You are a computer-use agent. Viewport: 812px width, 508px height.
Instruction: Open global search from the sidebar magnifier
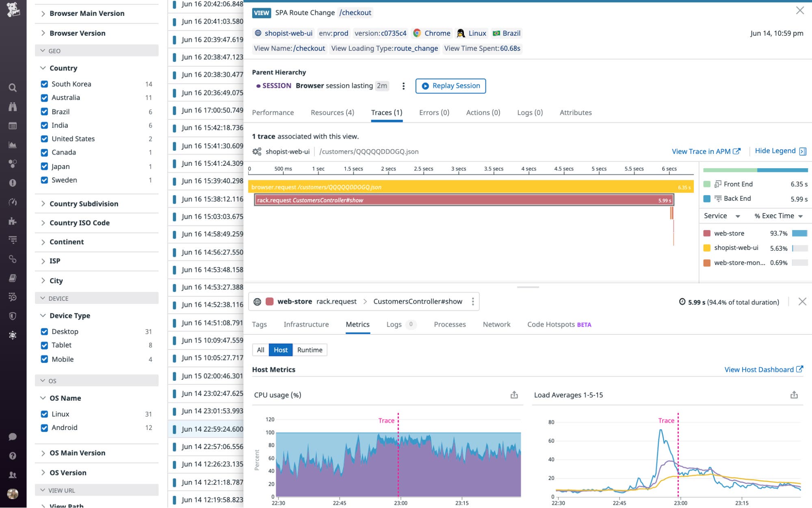click(12, 88)
